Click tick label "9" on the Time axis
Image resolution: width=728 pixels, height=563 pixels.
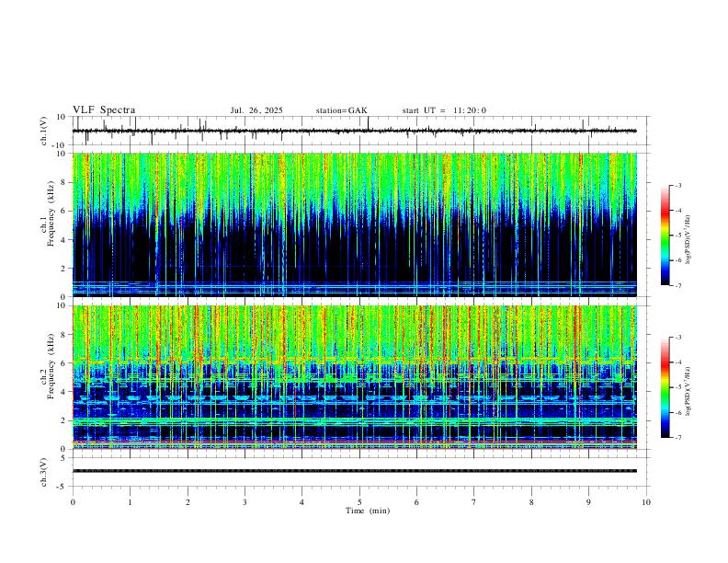click(x=588, y=502)
